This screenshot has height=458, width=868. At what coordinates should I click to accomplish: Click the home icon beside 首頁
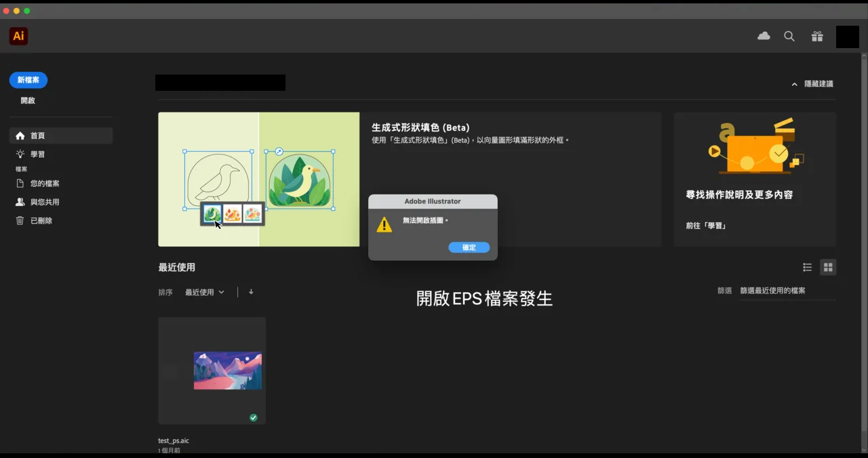click(x=20, y=136)
